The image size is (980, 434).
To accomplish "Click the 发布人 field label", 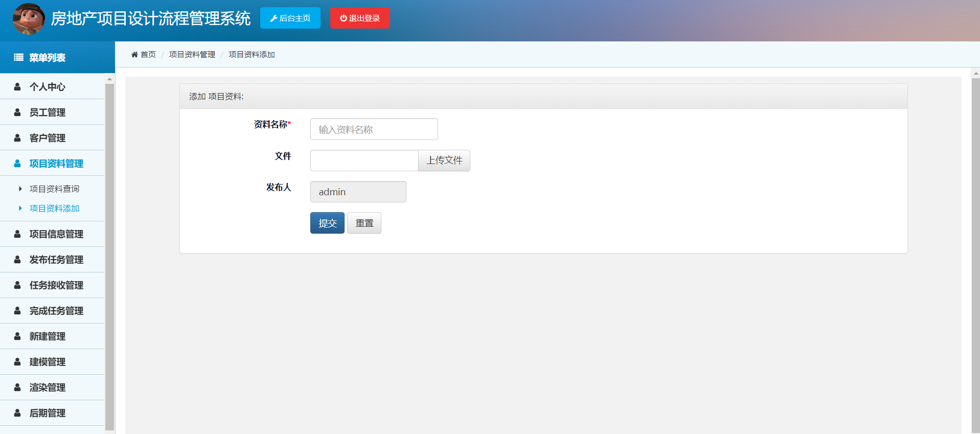I will click(x=279, y=187).
